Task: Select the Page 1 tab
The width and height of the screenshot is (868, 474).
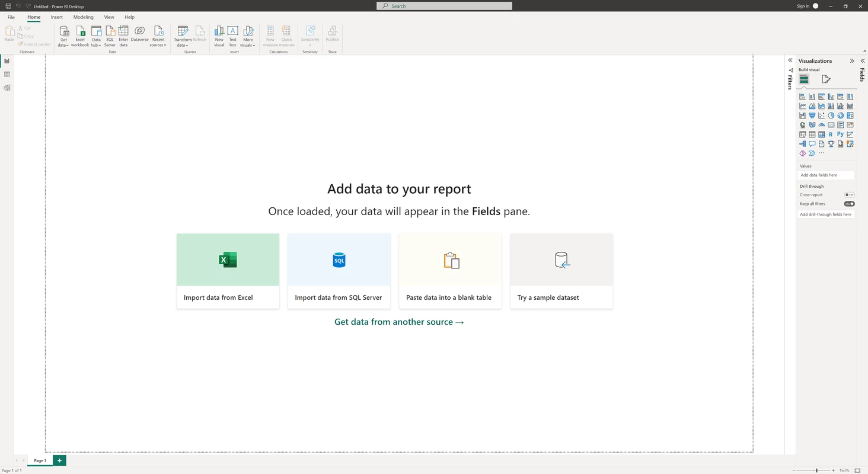Action: [x=40, y=460]
